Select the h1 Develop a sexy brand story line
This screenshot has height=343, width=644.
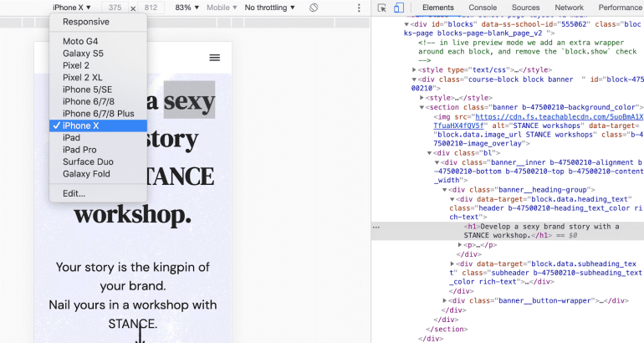508,231
